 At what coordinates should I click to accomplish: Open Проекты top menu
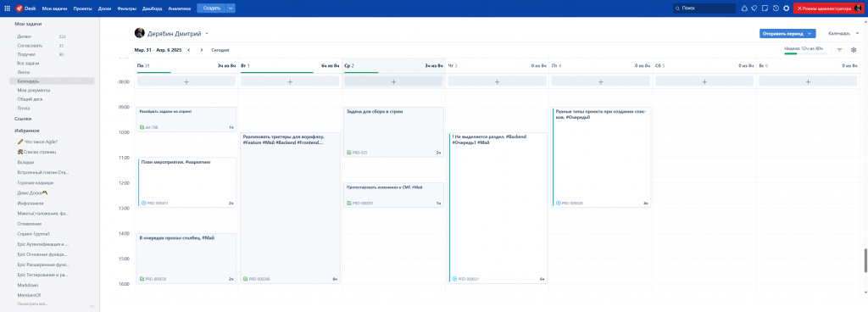click(x=82, y=8)
